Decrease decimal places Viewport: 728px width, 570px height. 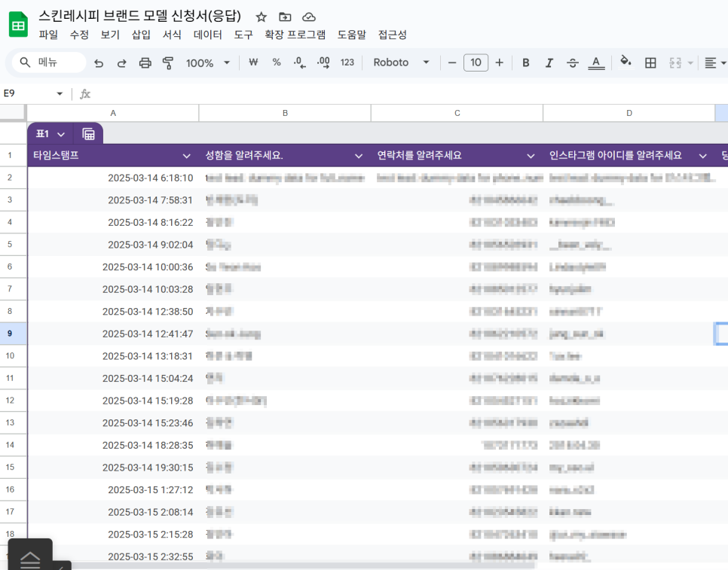[x=300, y=62]
